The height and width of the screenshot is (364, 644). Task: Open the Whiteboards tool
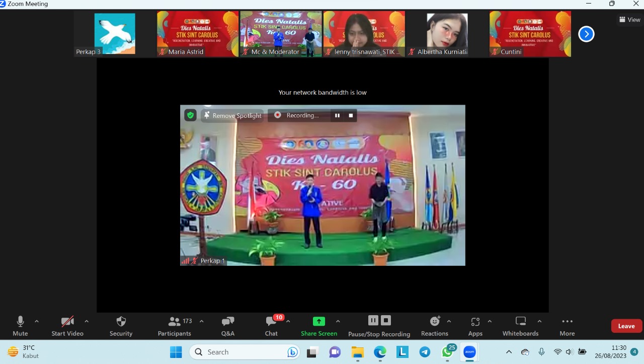point(520,322)
